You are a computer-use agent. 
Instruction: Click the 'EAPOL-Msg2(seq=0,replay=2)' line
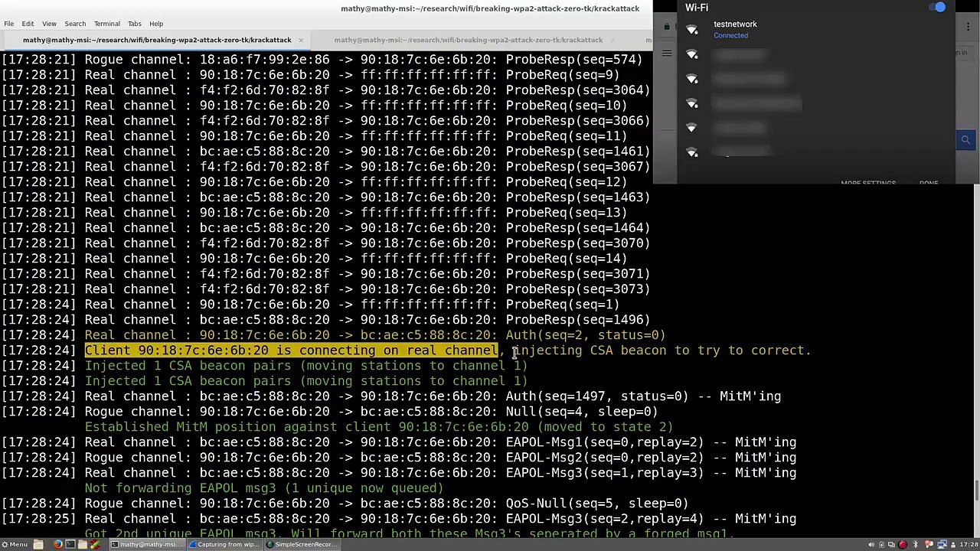(399, 458)
